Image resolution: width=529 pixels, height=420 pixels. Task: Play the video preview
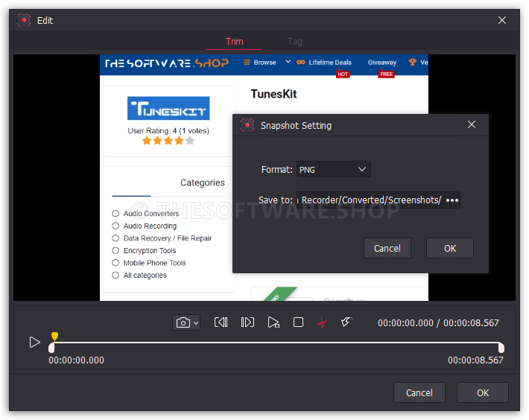(x=34, y=342)
